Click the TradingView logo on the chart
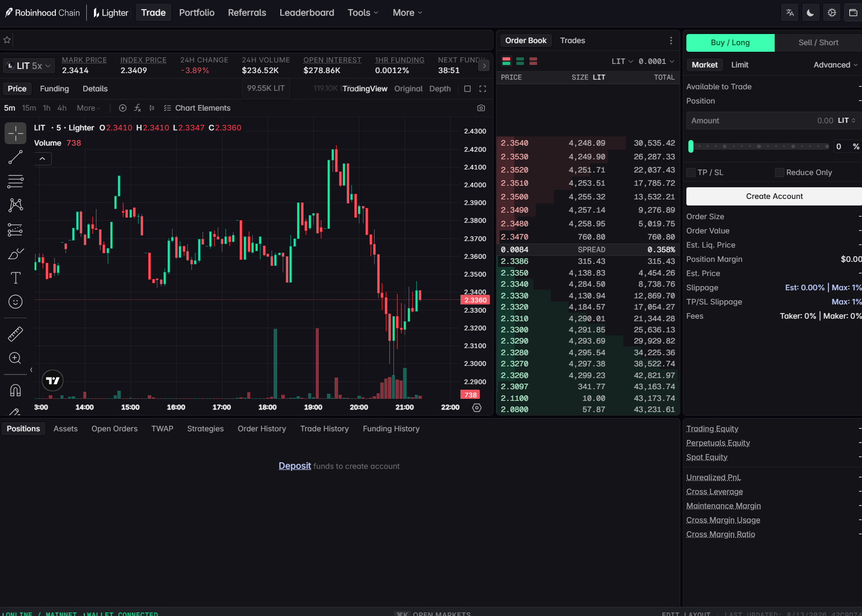 click(52, 381)
